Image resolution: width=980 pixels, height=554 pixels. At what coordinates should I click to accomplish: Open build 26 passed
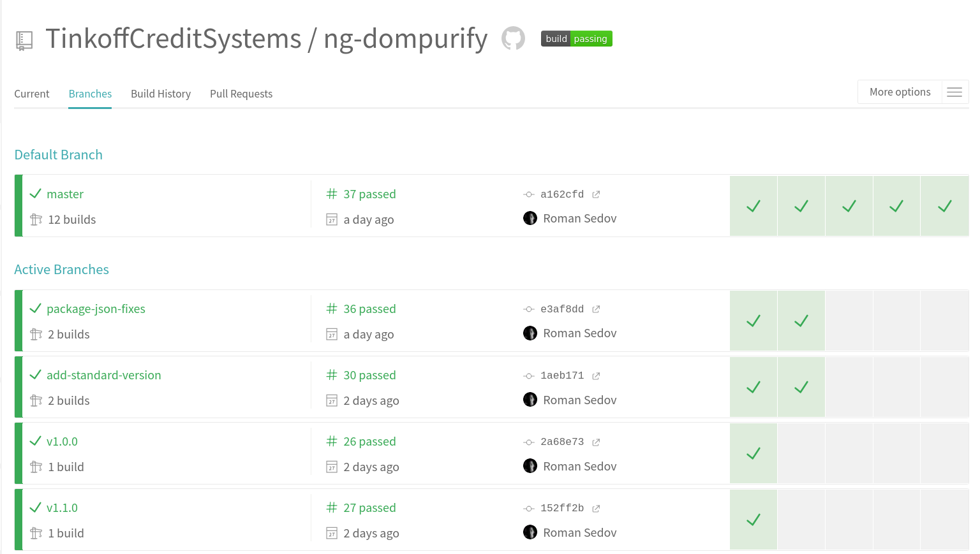(x=369, y=441)
